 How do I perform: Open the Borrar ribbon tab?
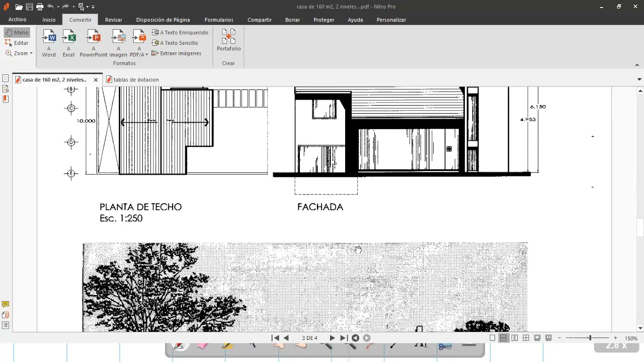click(292, 20)
